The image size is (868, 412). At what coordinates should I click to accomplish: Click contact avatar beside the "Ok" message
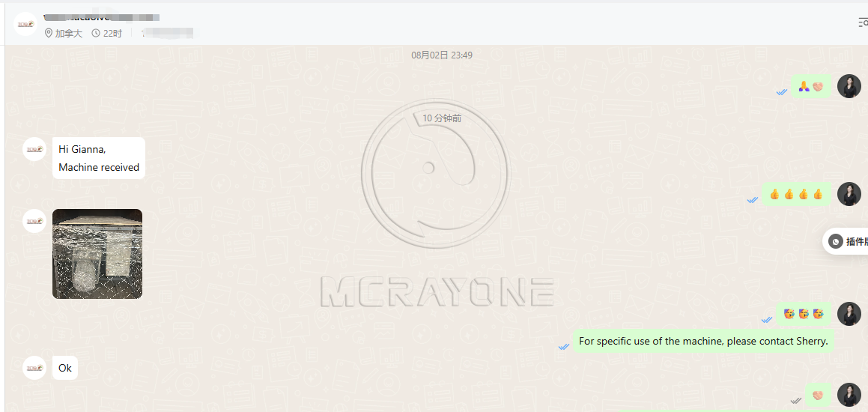pos(34,368)
